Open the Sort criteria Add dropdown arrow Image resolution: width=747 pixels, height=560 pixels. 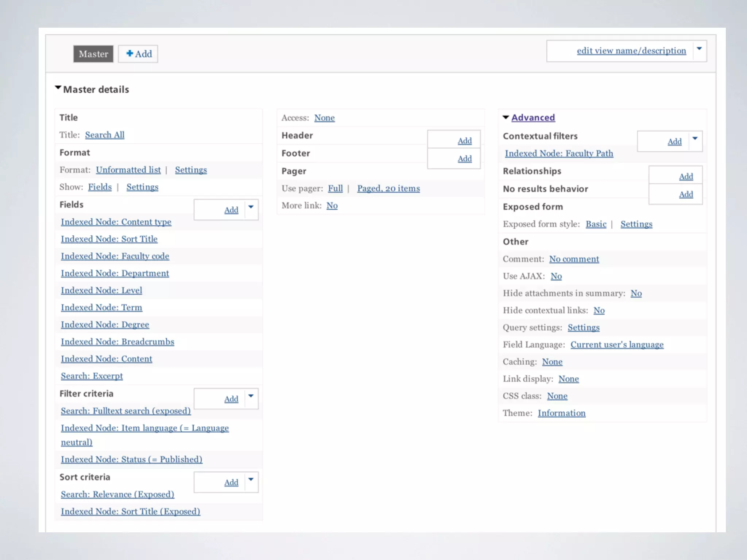[x=251, y=480]
